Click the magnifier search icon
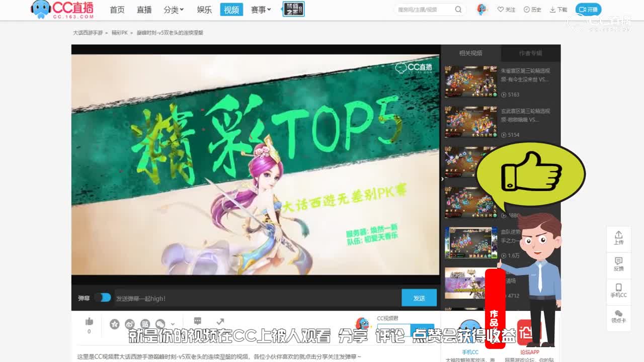 (x=458, y=10)
